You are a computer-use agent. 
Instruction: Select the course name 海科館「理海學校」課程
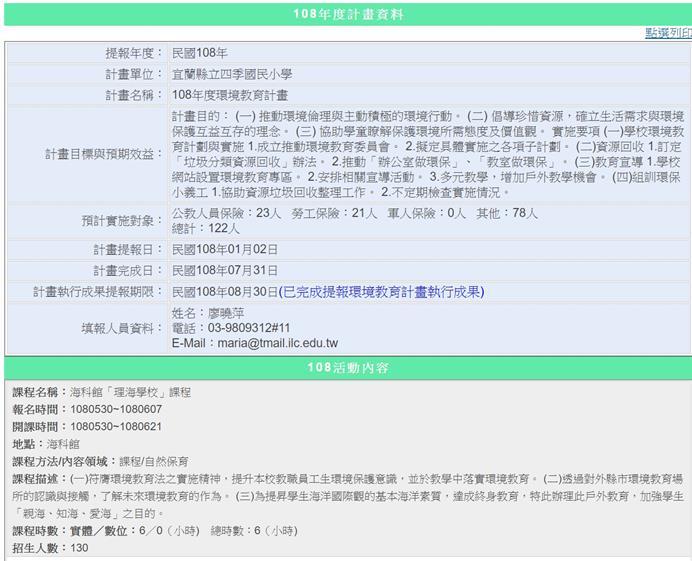point(130,392)
